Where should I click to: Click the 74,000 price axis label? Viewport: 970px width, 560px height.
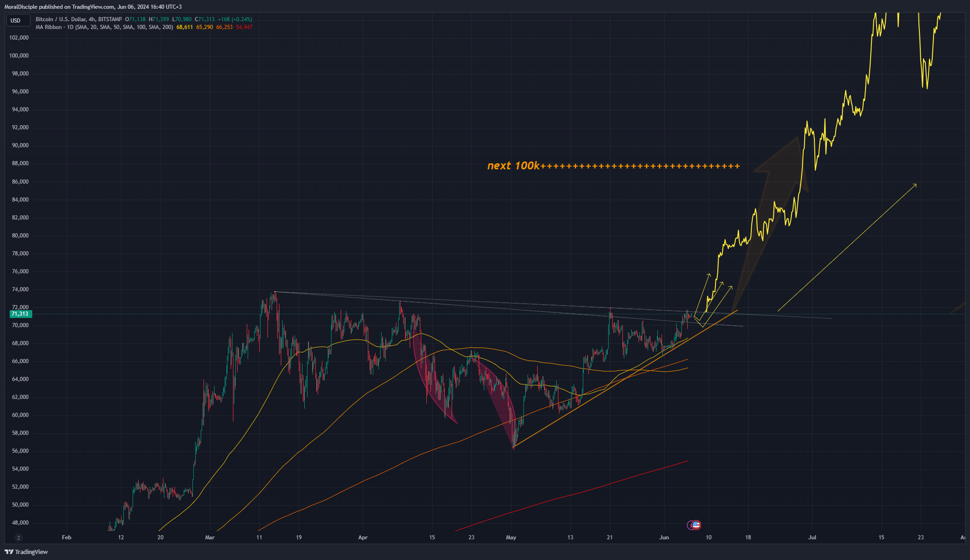point(20,289)
